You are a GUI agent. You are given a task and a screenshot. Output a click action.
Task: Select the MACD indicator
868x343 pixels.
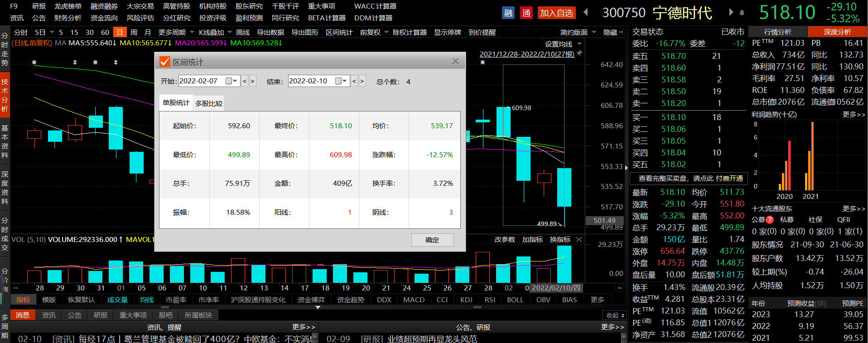tap(414, 300)
